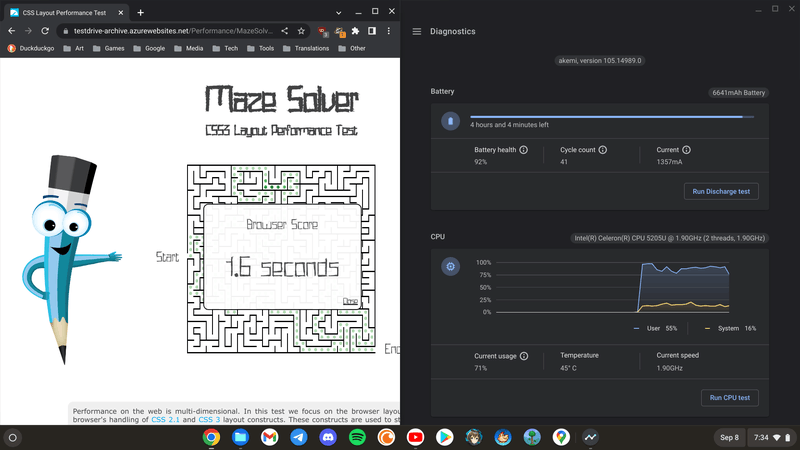Viewport: 800px width, 450px height.
Task: Click the Intel Celeron CPU description chip
Action: [x=669, y=238]
